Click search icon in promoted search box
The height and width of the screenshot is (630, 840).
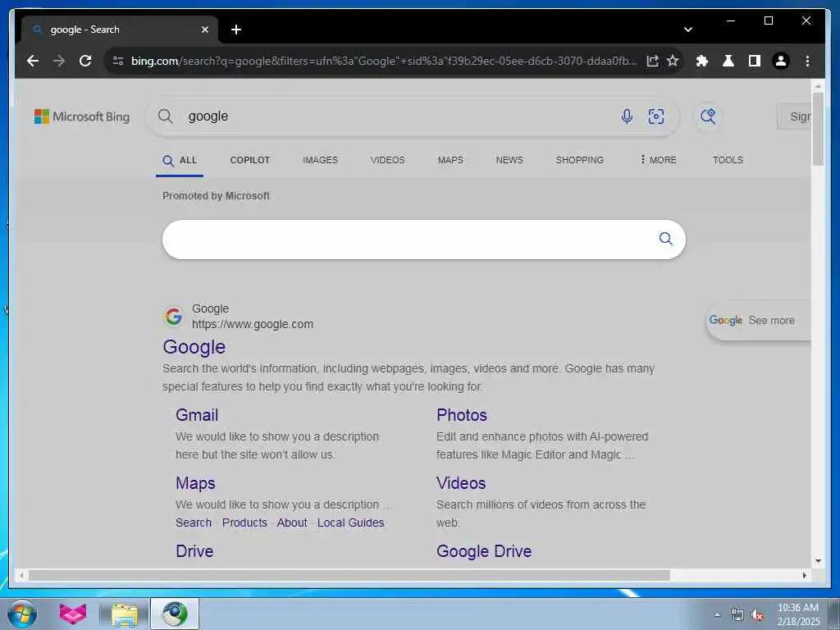665,239
